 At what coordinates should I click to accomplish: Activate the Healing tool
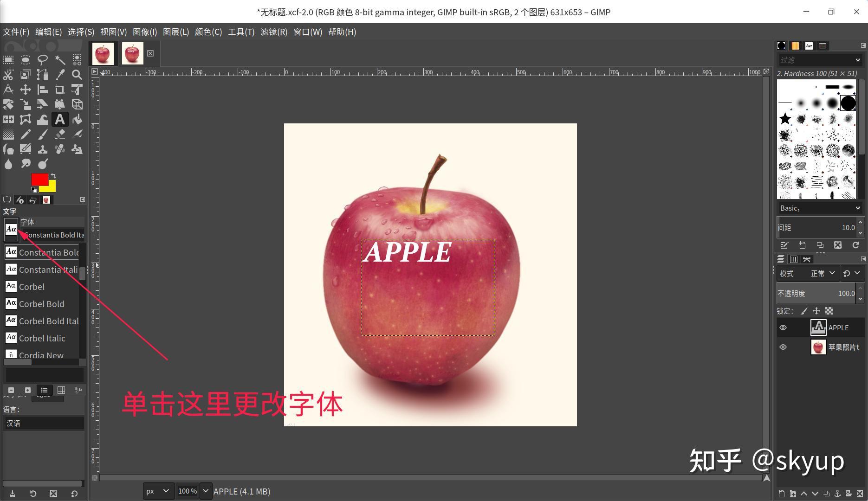60,149
